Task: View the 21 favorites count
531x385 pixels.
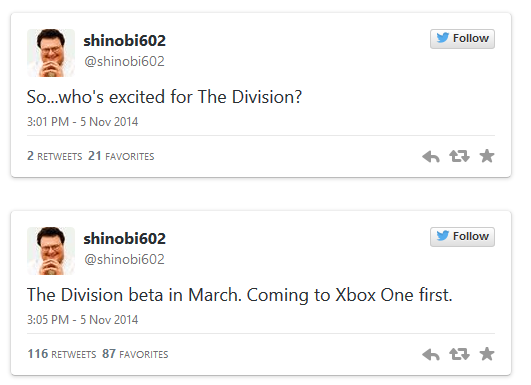Action: pyautogui.click(x=121, y=156)
